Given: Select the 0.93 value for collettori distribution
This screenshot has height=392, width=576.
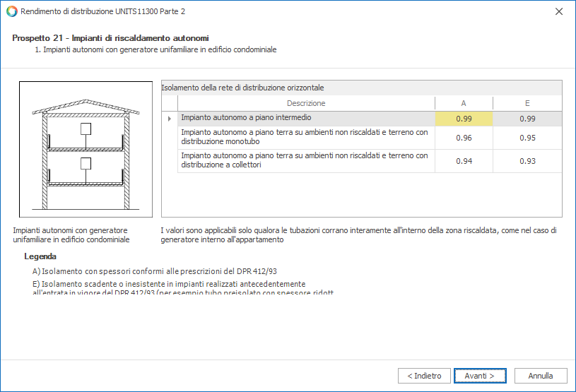Looking at the screenshot, I should [x=527, y=161].
